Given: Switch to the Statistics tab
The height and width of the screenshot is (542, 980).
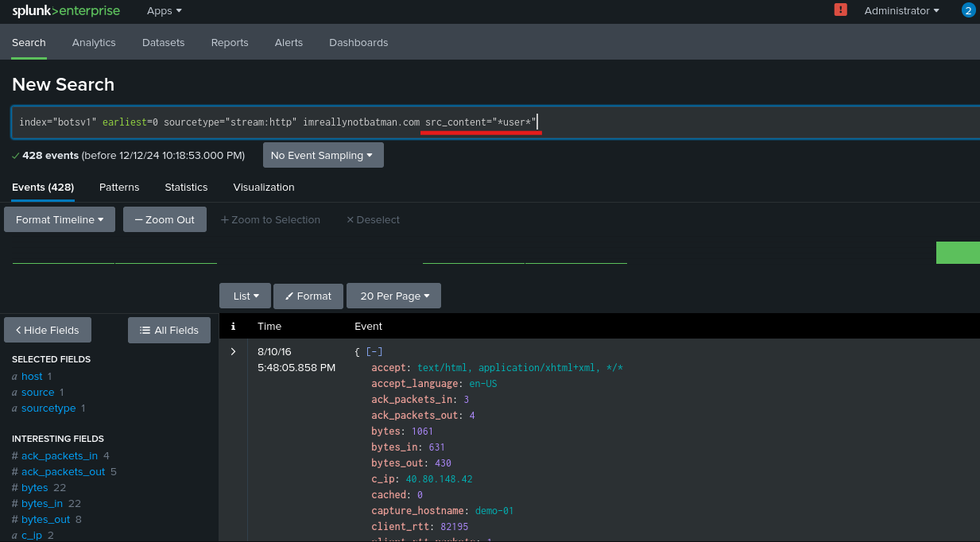Looking at the screenshot, I should tap(186, 188).
